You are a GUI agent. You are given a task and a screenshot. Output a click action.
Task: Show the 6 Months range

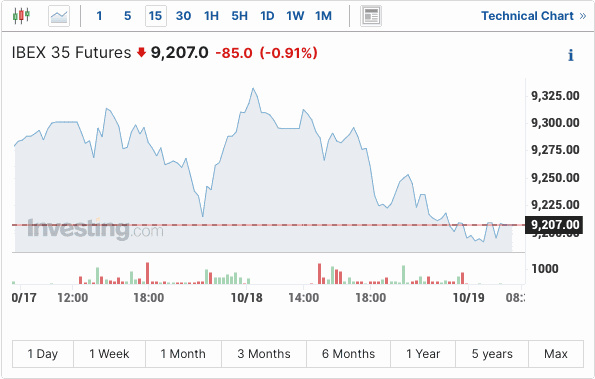pyautogui.click(x=348, y=354)
